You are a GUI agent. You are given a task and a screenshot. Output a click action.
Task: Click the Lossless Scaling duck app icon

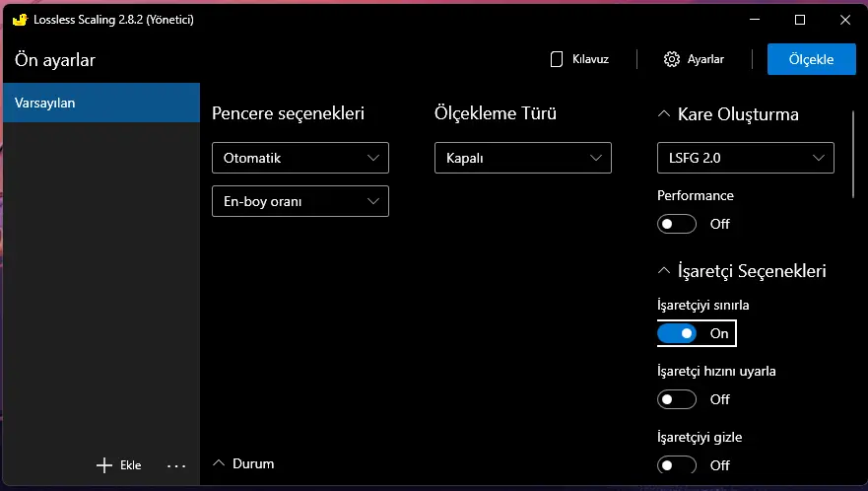[x=20, y=20]
